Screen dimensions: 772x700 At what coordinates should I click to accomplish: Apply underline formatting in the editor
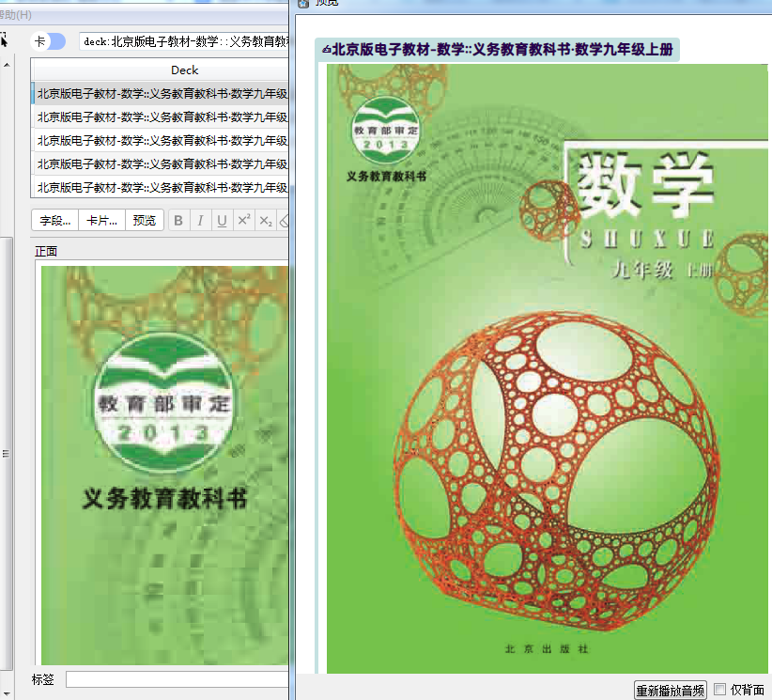tap(222, 220)
